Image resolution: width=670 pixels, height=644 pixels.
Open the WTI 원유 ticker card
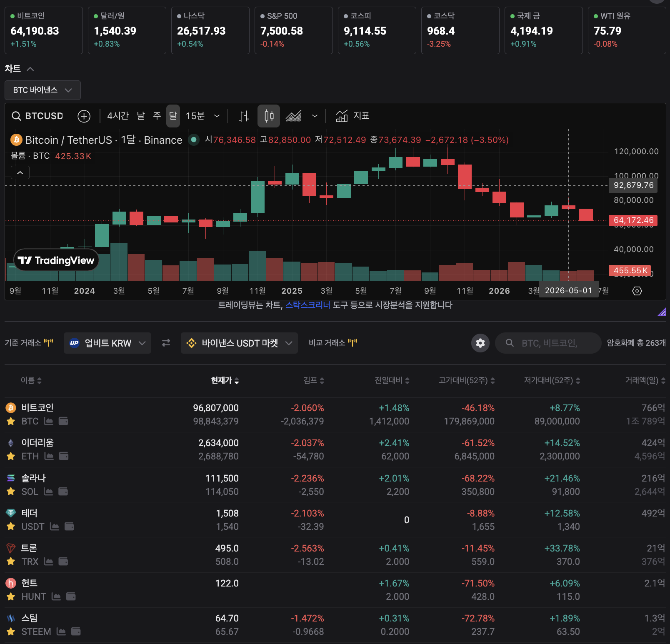pos(627,30)
